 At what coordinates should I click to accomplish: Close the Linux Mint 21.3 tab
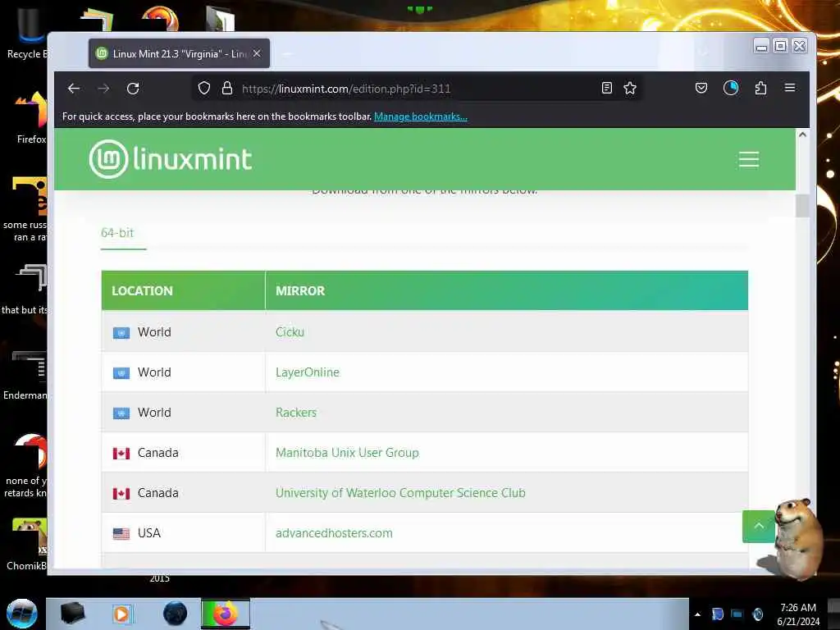point(257,53)
